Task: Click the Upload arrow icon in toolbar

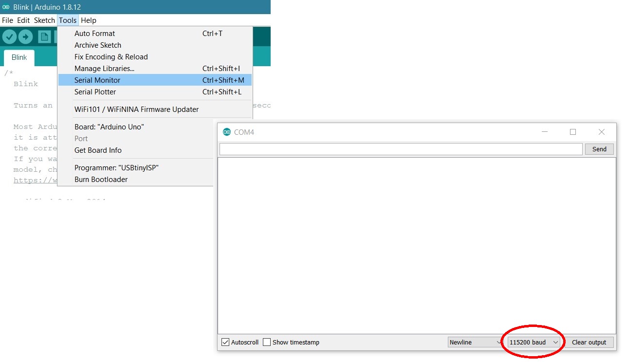Action: click(25, 36)
